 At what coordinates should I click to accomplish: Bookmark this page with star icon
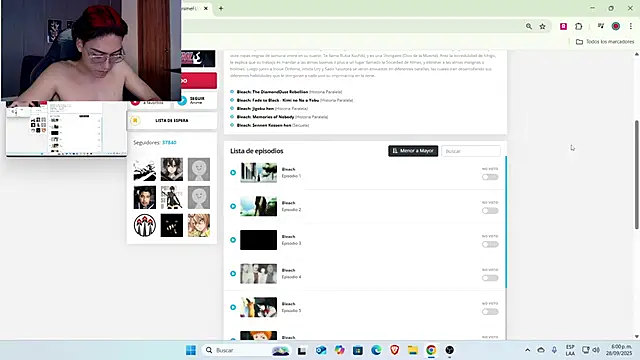pos(542,26)
